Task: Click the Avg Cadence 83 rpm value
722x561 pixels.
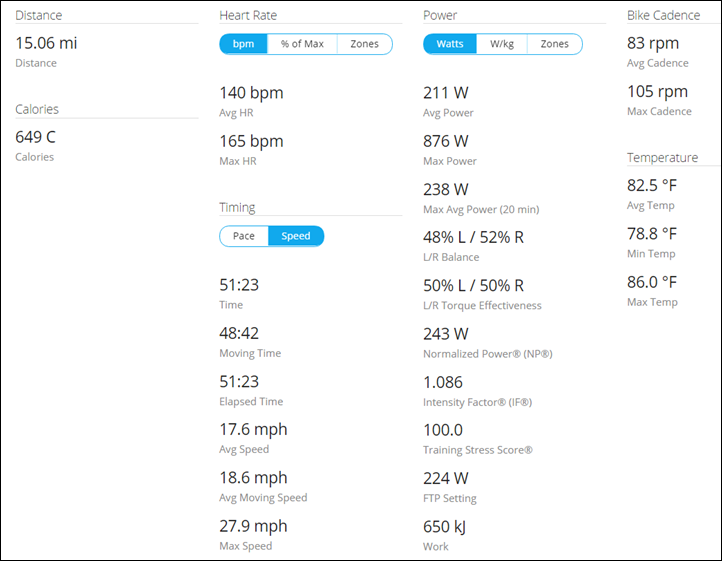Action: click(653, 43)
